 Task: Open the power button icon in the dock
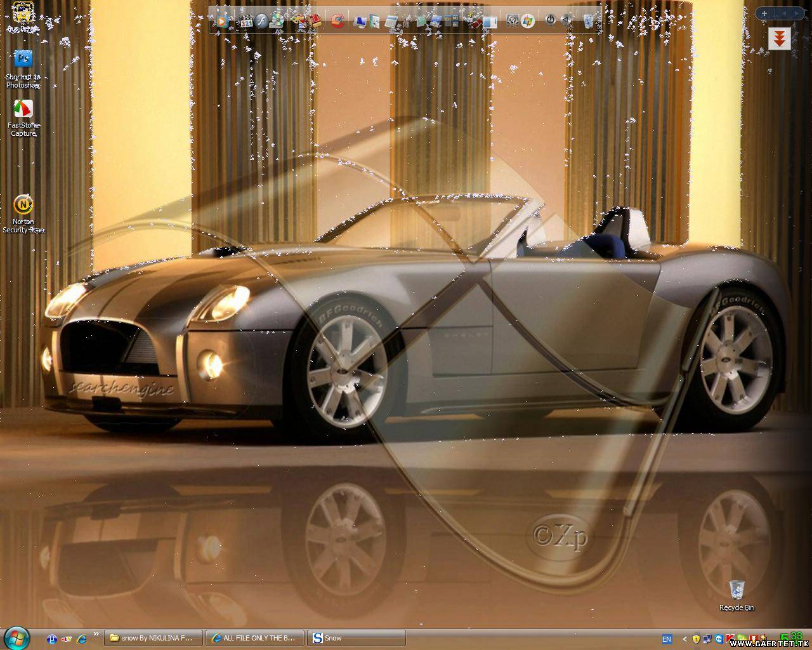click(x=550, y=20)
